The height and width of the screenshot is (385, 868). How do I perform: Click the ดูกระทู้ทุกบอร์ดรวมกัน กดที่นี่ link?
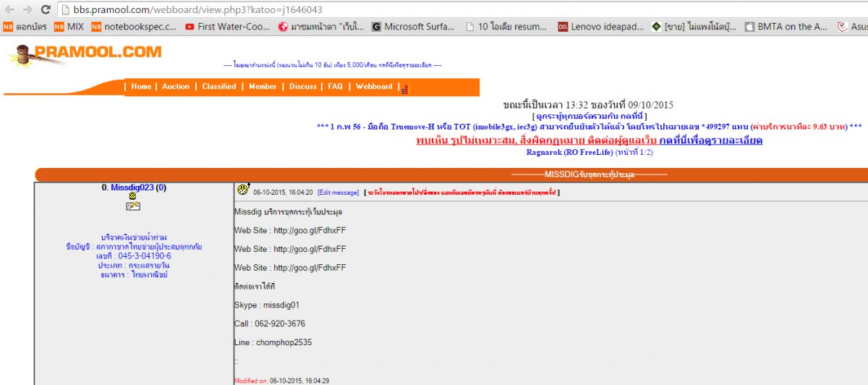coord(590,116)
